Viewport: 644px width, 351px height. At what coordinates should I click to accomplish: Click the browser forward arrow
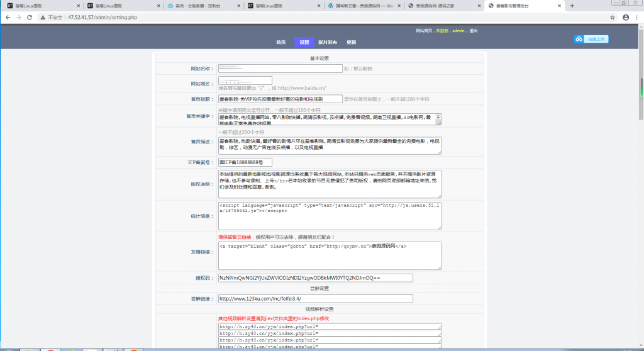(x=19, y=17)
